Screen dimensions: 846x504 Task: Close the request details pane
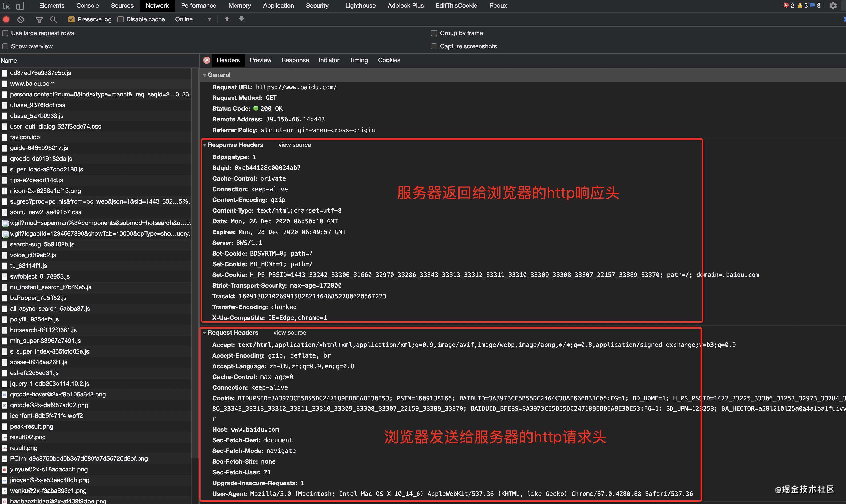pyautogui.click(x=207, y=60)
